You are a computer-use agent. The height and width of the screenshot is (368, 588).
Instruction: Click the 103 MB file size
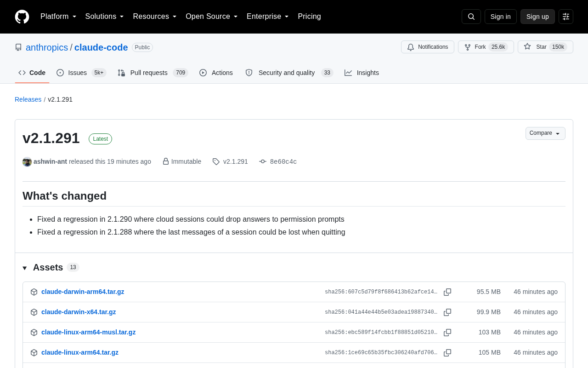pos(490,332)
